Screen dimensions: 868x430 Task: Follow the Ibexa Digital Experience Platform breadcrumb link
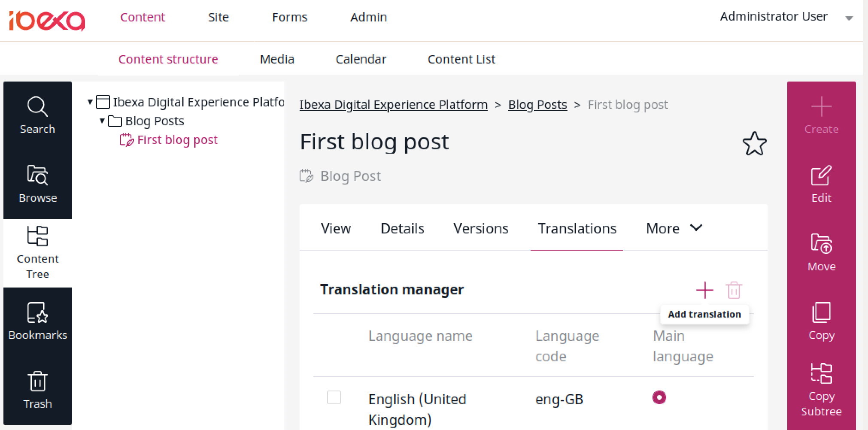[x=394, y=105]
